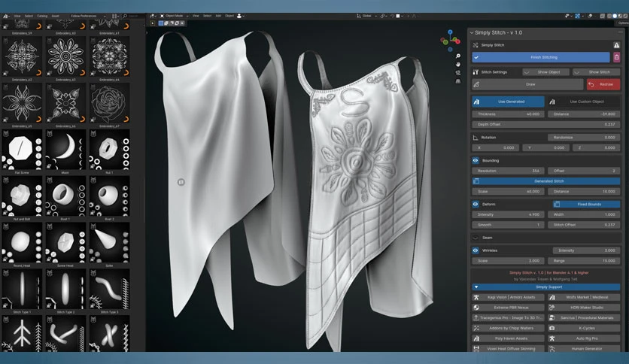Pick the Nut and Bolt asset
The height and width of the screenshot is (364, 629).
pos(22,196)
